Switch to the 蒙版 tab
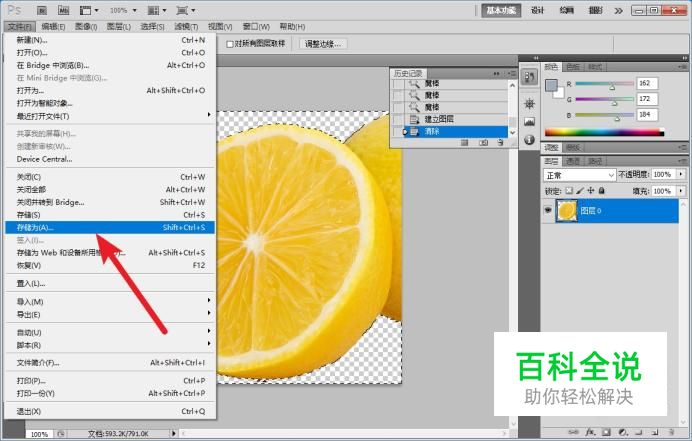 click(573, 147)
